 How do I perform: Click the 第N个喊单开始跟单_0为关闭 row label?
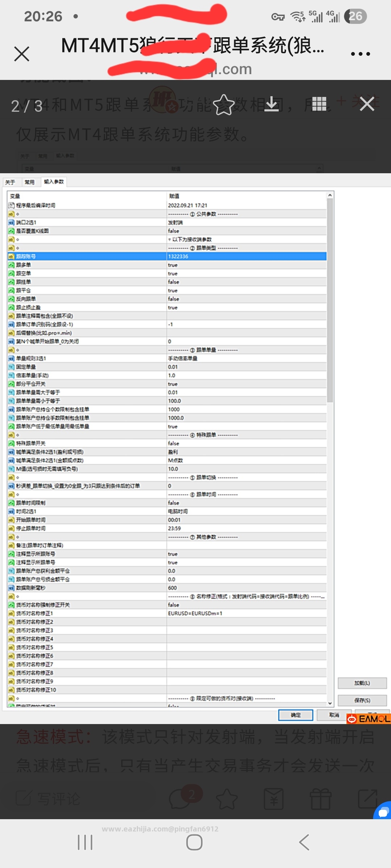pyautogui.click(x=47, y=341)
